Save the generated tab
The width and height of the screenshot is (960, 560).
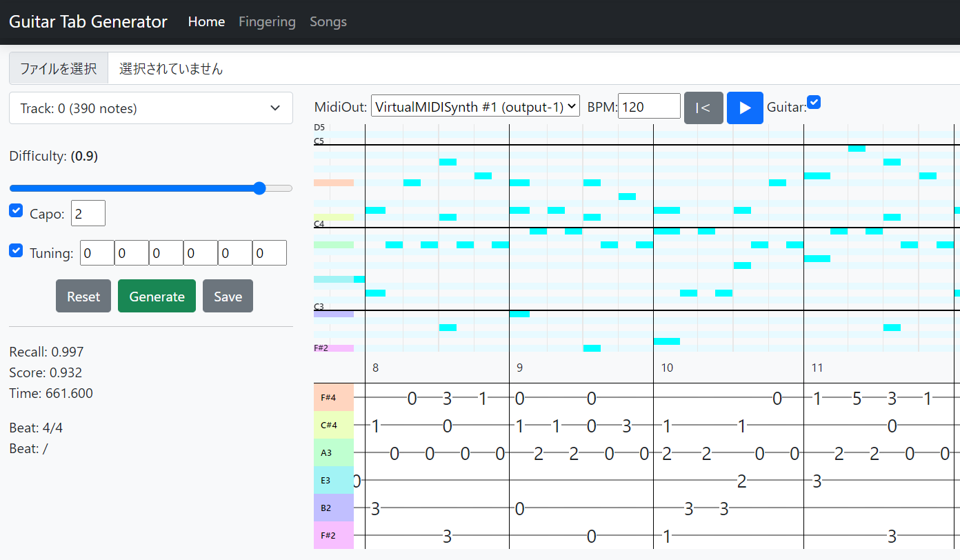[228, 295]
